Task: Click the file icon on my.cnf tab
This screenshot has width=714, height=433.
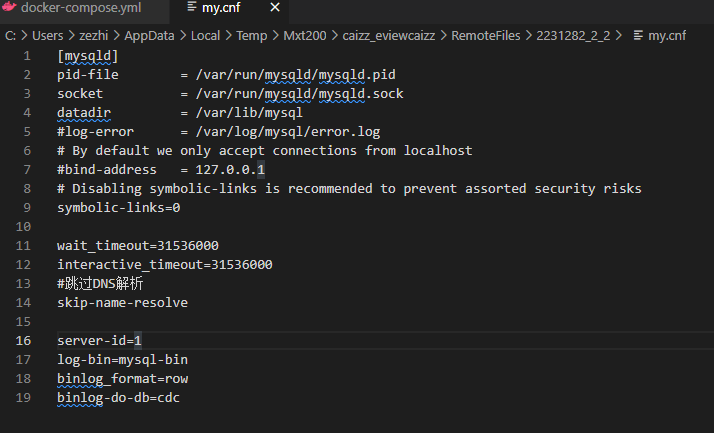Action: (x=192, y=7)
